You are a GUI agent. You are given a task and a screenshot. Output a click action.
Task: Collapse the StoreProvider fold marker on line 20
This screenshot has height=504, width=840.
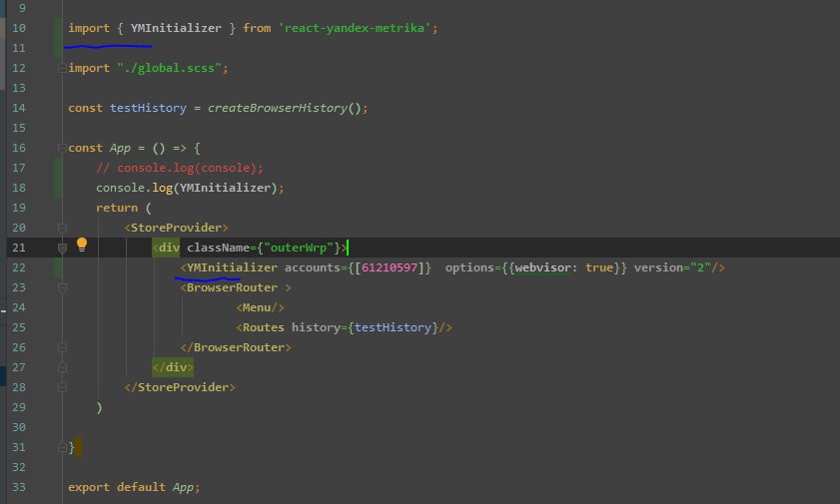tap(62, 228)
